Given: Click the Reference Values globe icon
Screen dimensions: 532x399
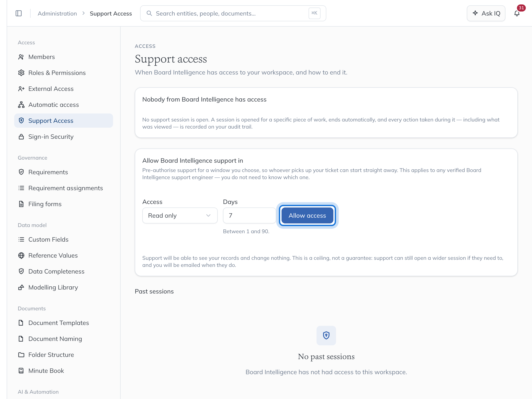Looking at the screenshot, I should pyautogui.click(x=21, y=255).
